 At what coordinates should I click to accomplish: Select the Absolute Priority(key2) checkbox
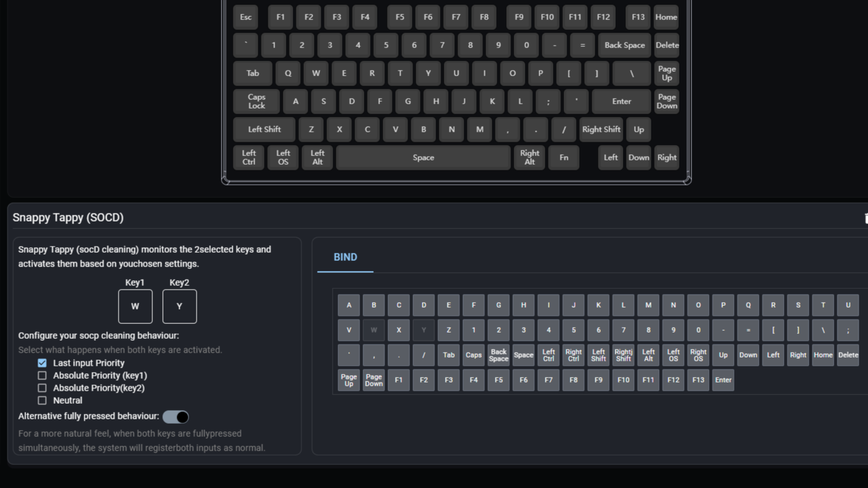click(42, 388)
